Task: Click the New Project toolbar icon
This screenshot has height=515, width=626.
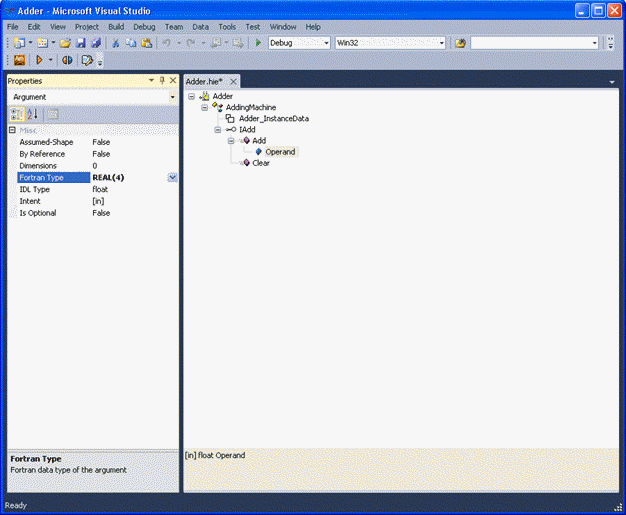Action: pyautogui.click(x=19, y=43)
